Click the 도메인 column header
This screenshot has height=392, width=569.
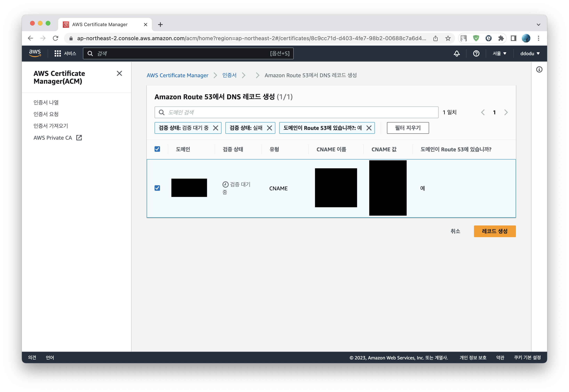pyautogui.click(x=183, y=149)
